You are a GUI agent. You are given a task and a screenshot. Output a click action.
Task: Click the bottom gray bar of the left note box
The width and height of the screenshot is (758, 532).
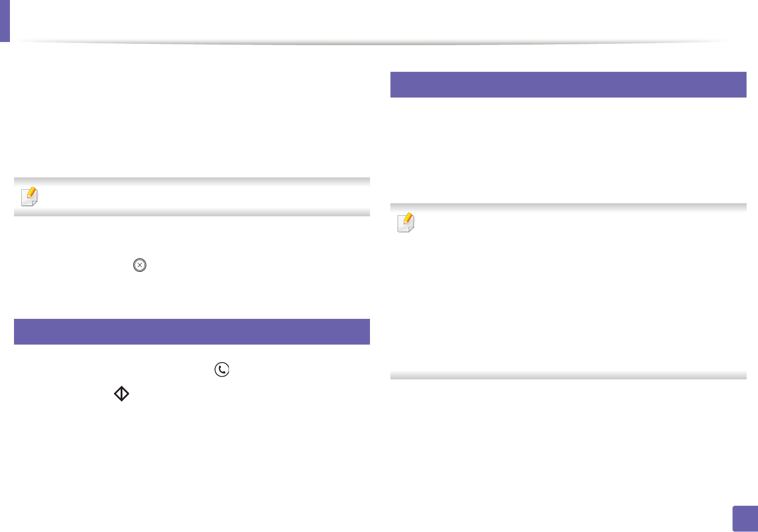pyautogui.click(x=192, y=213)
